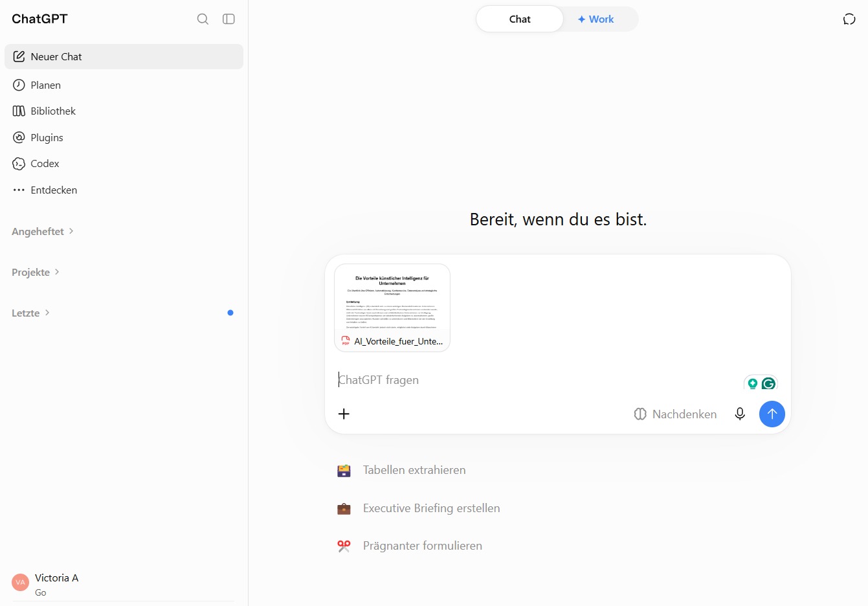The width and height of the screenshot is (868, 606).
Task: Click the Plugins icon in sidebar
Action: tap(19, 137)
